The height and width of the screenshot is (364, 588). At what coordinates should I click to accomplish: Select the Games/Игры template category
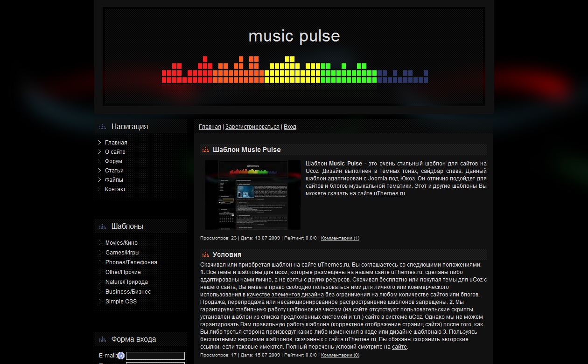click(x=122, y=253)
